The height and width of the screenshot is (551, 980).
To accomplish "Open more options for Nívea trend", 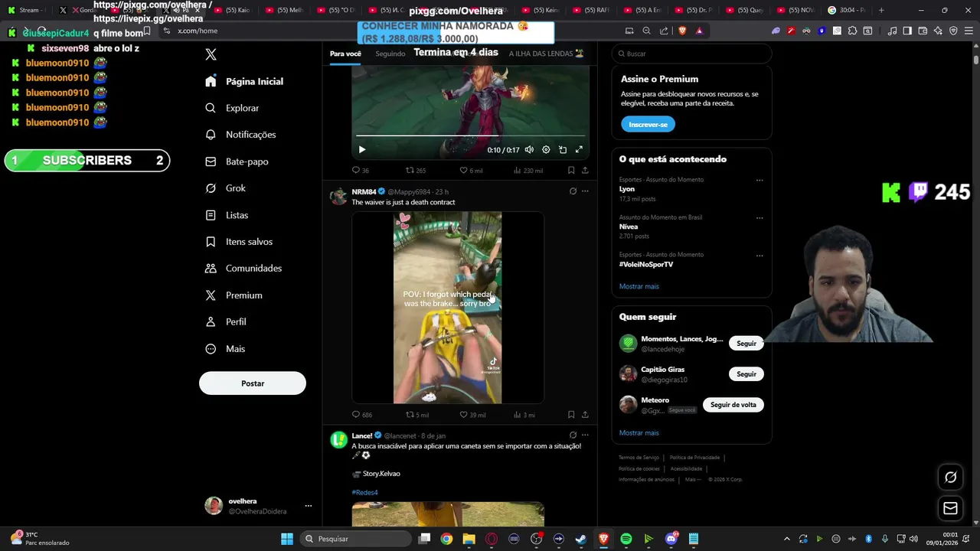I will [759, 218].
